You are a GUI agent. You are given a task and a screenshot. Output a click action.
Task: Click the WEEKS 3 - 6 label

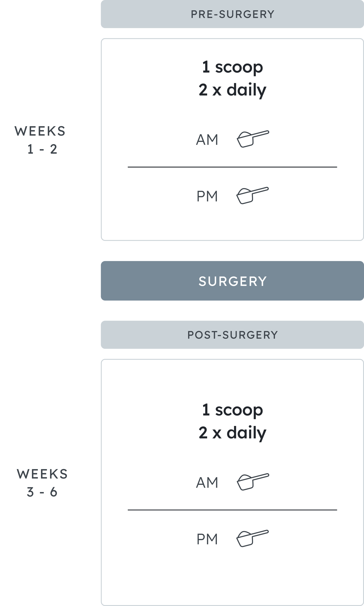(42, 483)
